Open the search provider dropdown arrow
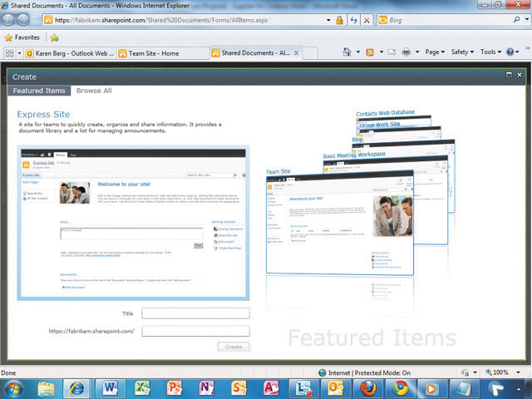This screenshot has width=532, height=399. point(526,20)
